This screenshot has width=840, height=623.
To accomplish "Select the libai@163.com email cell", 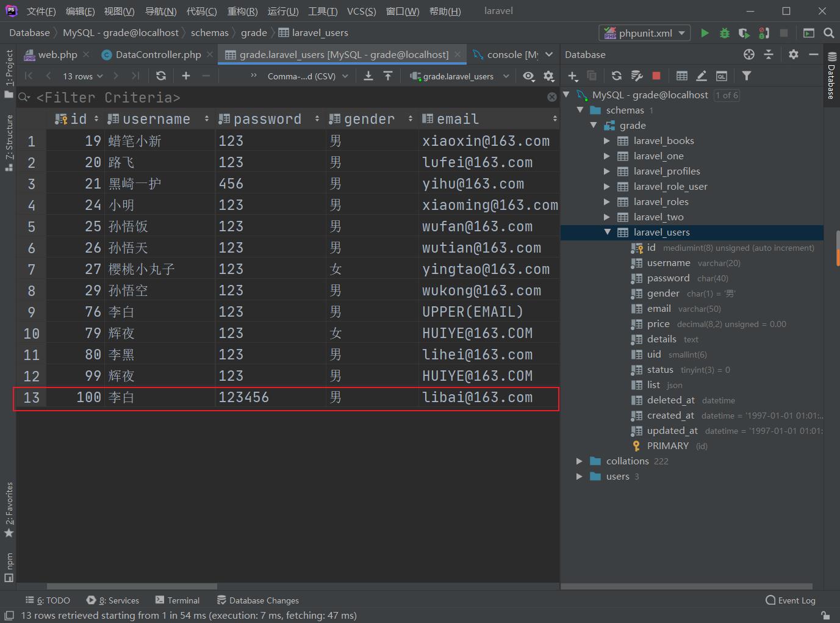I will click(489, 397).
